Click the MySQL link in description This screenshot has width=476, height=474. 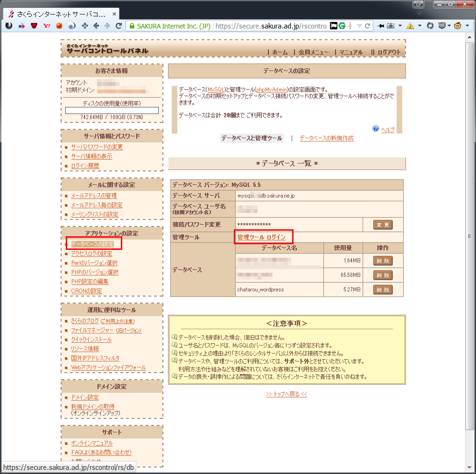coord(216,89)
